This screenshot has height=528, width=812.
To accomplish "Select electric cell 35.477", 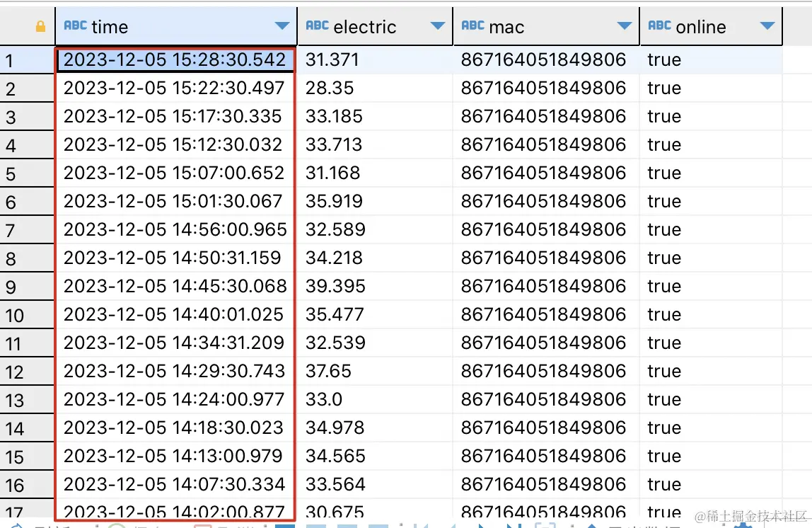I will (375, 314).
